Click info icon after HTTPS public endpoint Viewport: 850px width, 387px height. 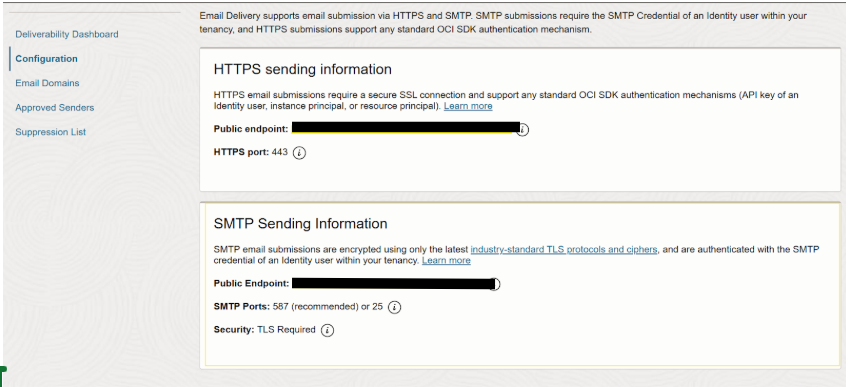(523, 130)
